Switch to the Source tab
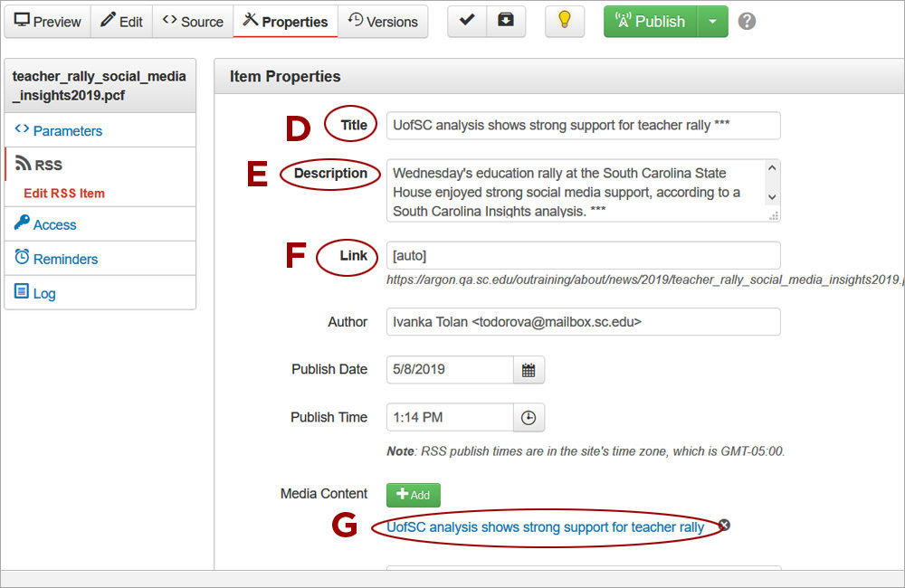Image resolution: width=905 pixels, height=588 pixels. coord(193,22)
